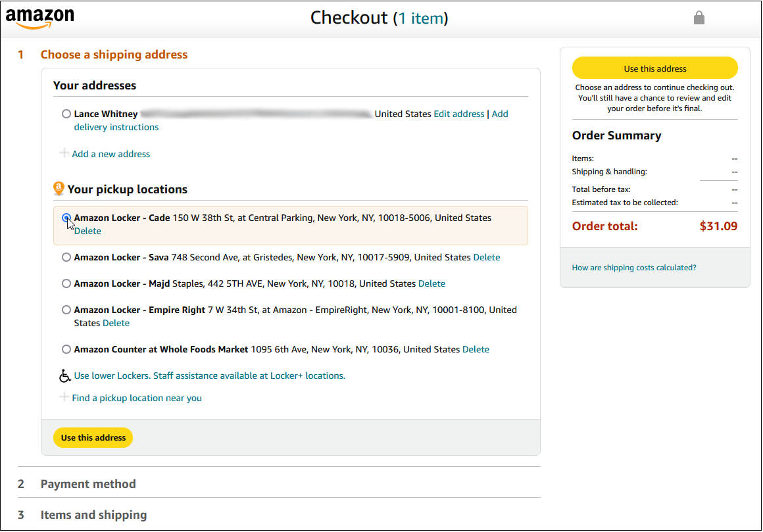Delete the Amazon Locker - Sava location
This screenshot has width=763, height=532.
pos(487,257)
